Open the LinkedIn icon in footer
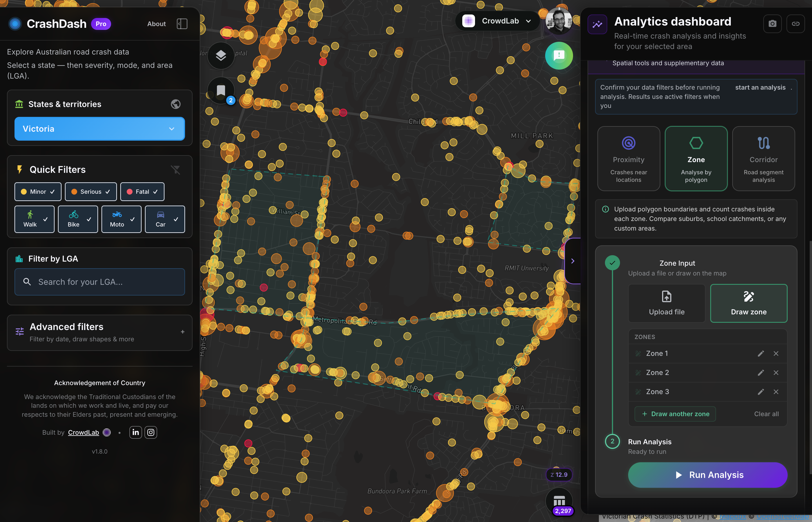The image size is (812, 522). tap(135, 432)
